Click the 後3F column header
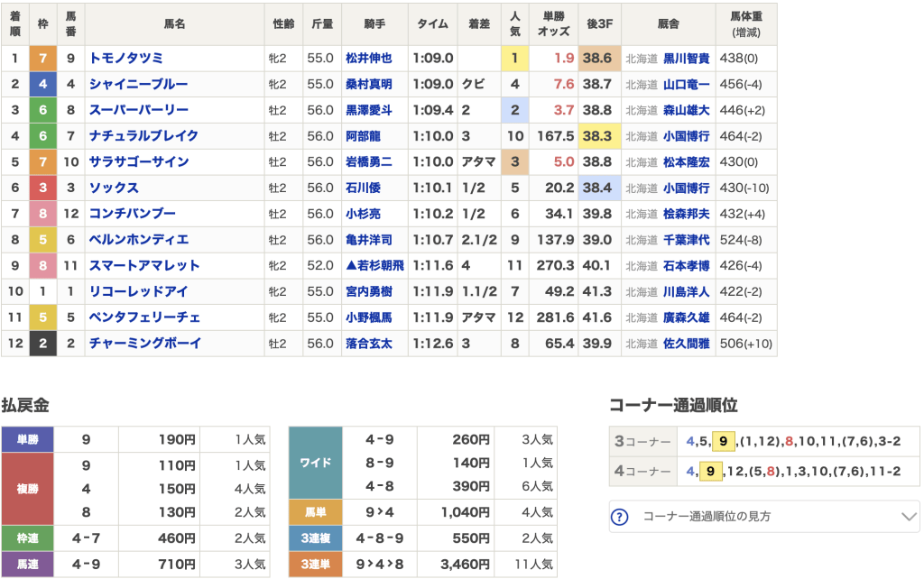This screenshot has height=579, width=924. tap(599, 24)
